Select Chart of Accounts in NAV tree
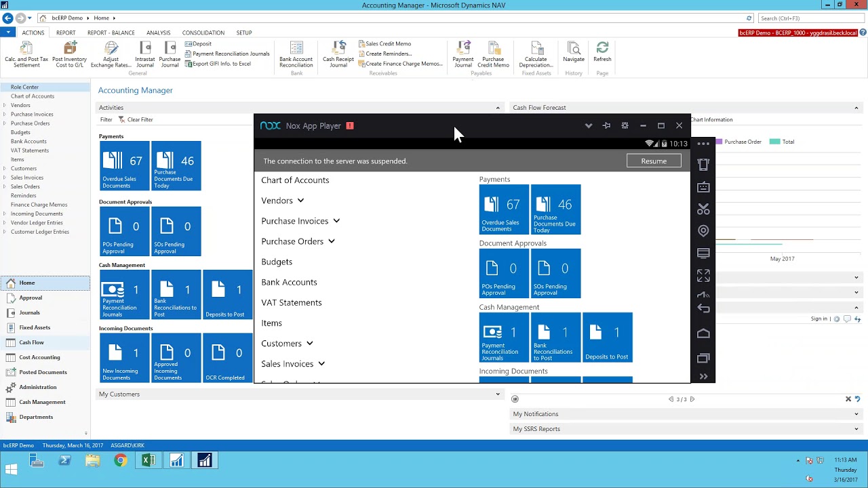The image size is (868, 488). tap(32, 96)
